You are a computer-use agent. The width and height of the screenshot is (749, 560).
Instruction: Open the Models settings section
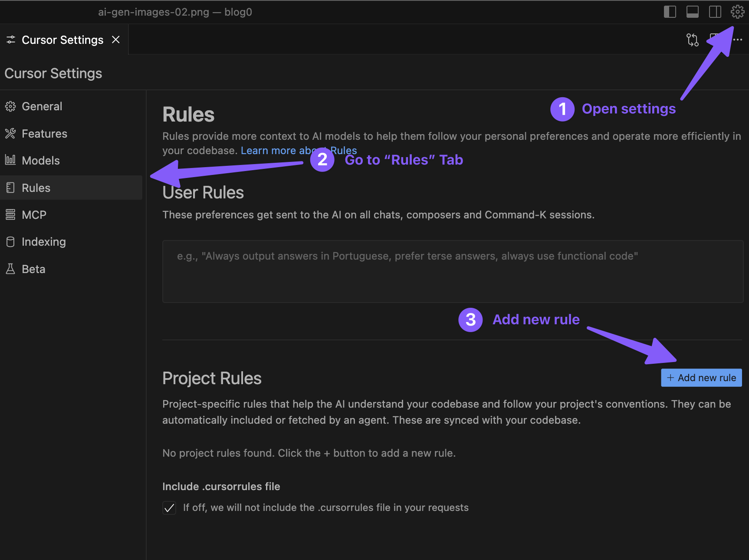[x=72, y=161]
